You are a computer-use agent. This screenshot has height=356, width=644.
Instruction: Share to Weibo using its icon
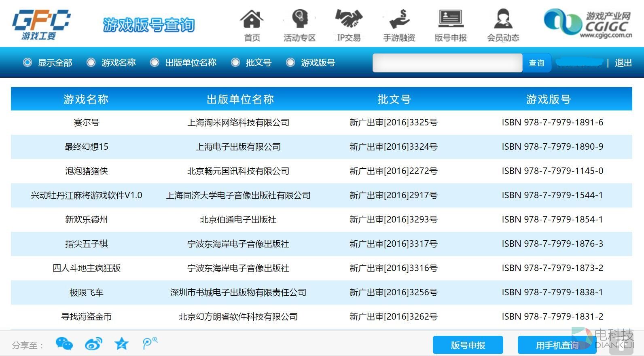93,344
